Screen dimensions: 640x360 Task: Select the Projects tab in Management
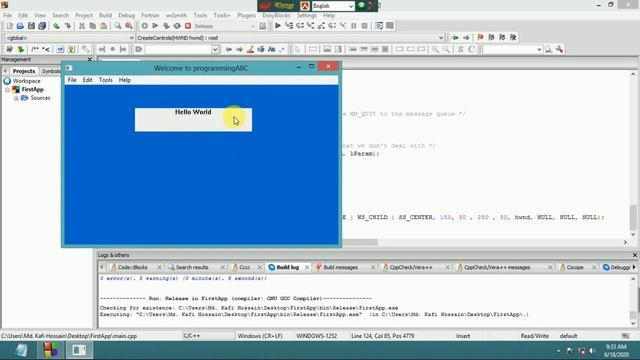(x=24, y=71)
